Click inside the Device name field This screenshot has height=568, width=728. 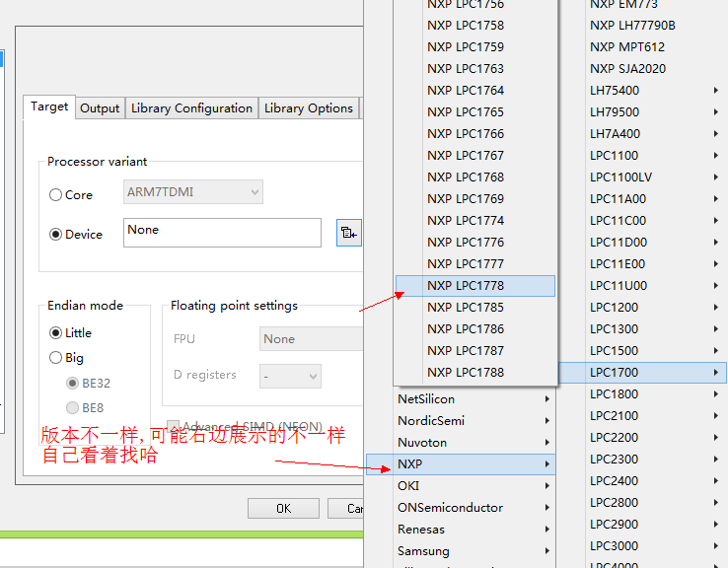[x=222, y=233]
